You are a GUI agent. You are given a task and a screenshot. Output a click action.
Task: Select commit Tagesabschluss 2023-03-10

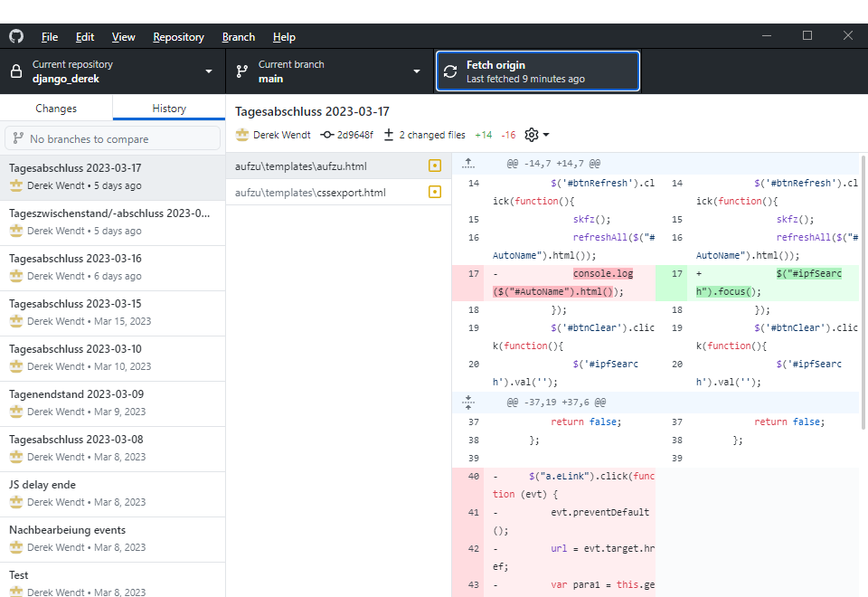click(x=112, y=358)
